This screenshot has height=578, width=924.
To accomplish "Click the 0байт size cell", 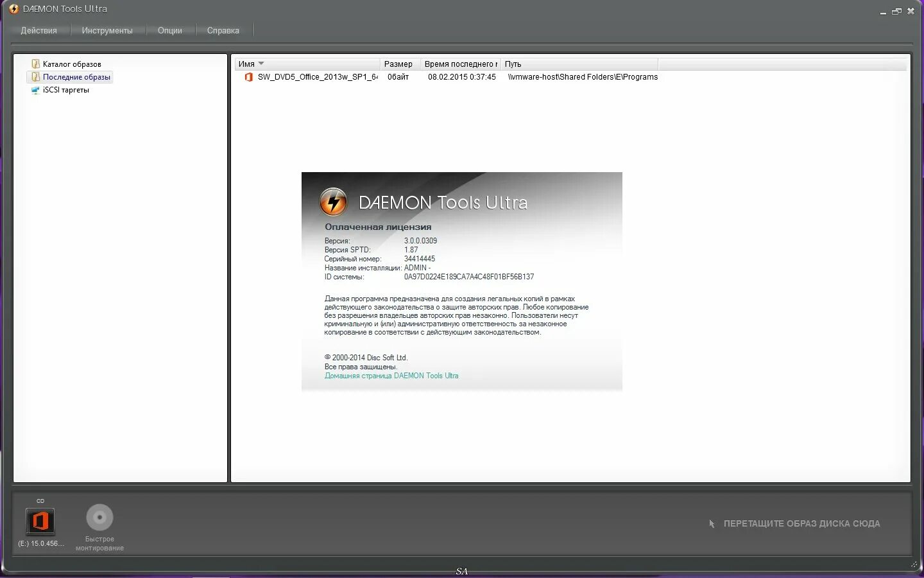I will (x=398, y=77).
